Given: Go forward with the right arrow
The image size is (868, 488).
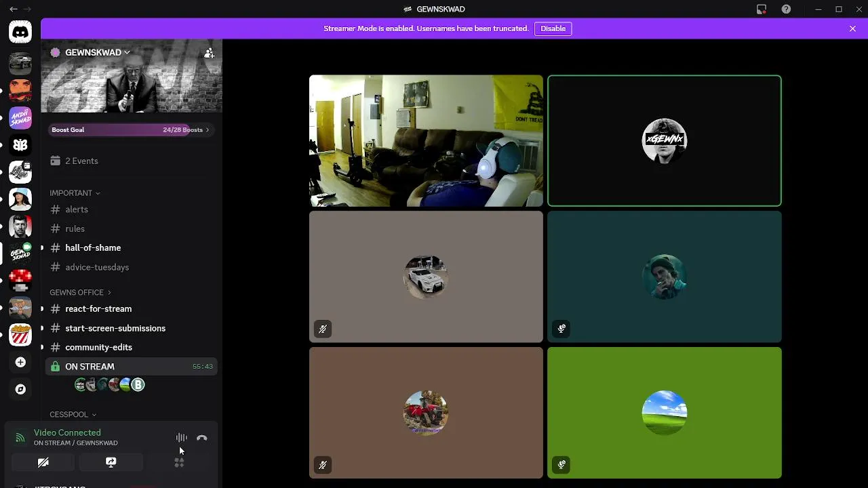Looking at the screenshot, I should point(27,9).
